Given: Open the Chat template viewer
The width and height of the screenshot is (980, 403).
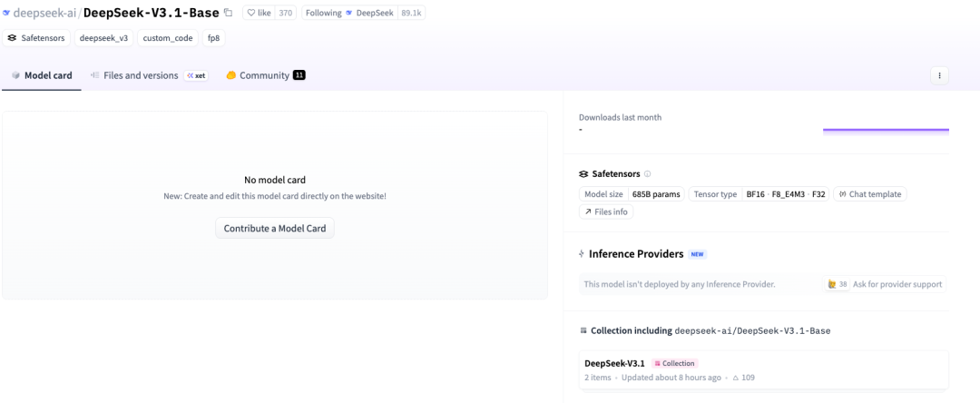Looking at the screenshot, I should tap(870, 194).
